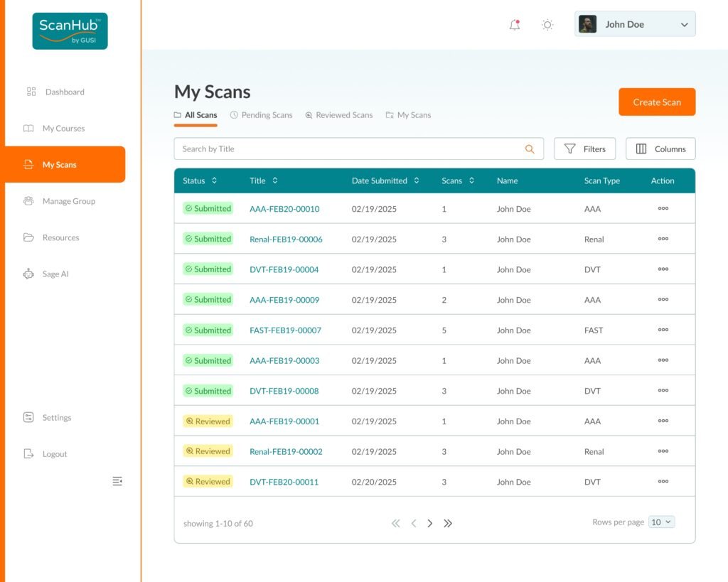This screenshot has width=728, height=582.
Task: Click the notification bell icon
Action: point(515,25)
